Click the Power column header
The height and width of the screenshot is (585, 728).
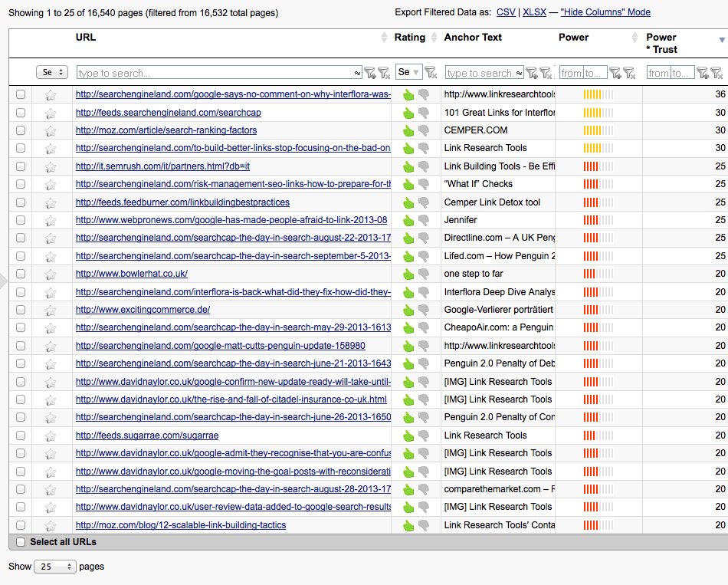pyautogui.click(x=573, y=37)
